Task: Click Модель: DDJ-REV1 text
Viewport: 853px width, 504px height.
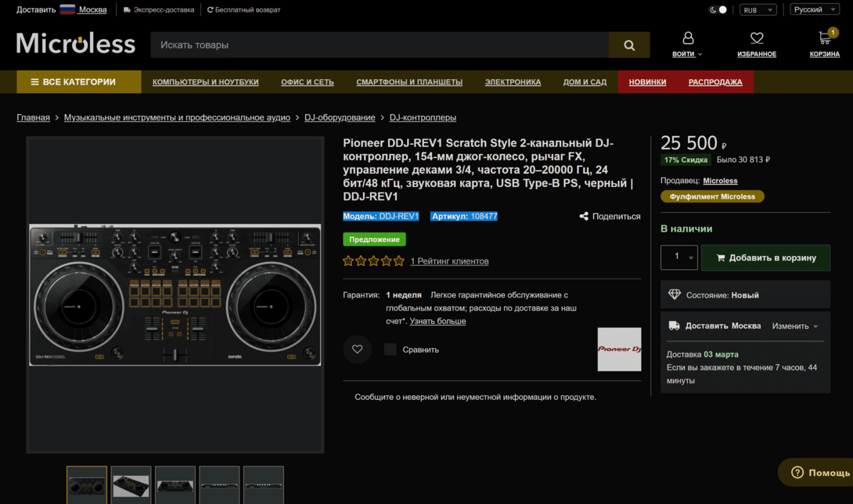Action: pyautogui.click(x=381, y=216)
